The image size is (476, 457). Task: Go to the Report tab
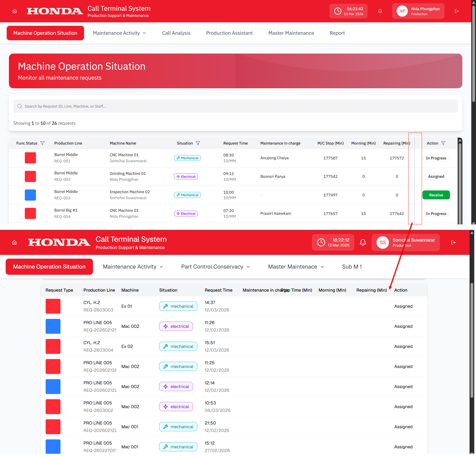337,33
